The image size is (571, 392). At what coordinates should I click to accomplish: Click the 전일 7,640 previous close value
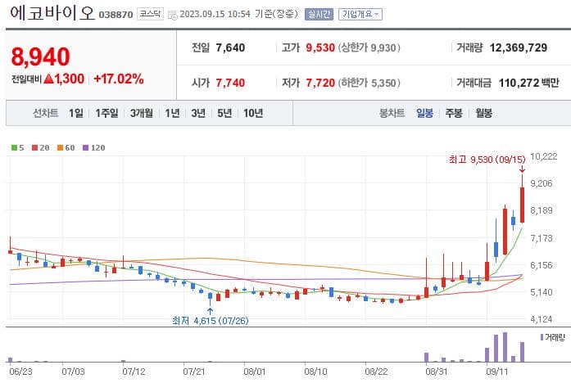pos(230,47)
